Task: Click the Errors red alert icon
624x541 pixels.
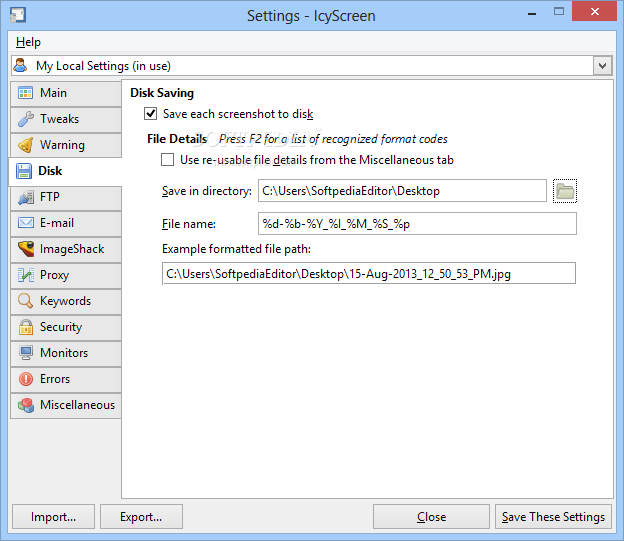Action: click(x=25, y=379)
